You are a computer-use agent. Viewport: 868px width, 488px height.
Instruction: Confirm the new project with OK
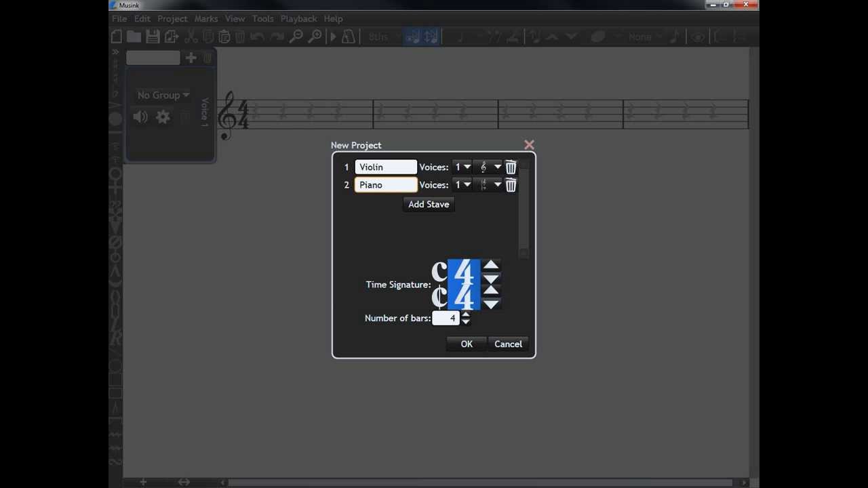click(467, 344)
